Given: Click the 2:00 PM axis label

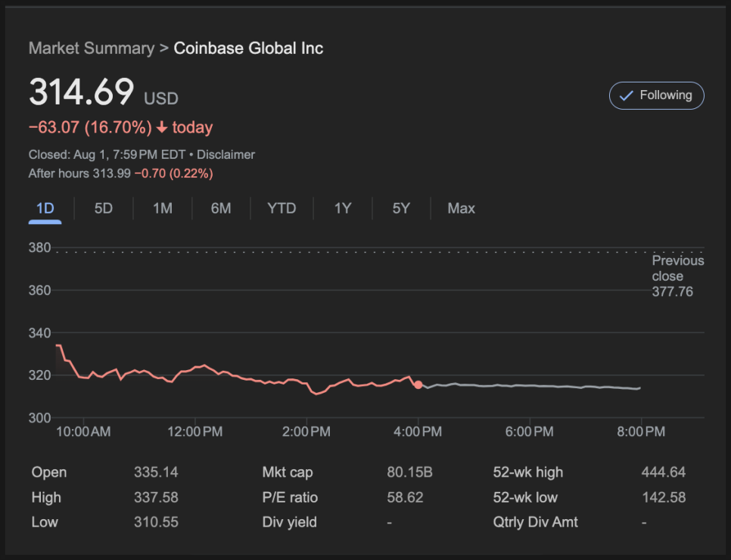Looking at the screenshot, I should pos(306,432).
